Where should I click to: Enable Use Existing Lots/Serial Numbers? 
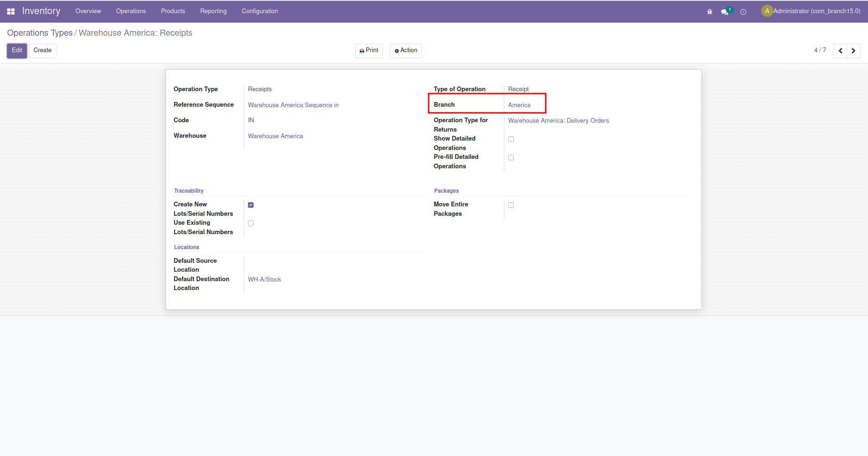coord(251,223)
